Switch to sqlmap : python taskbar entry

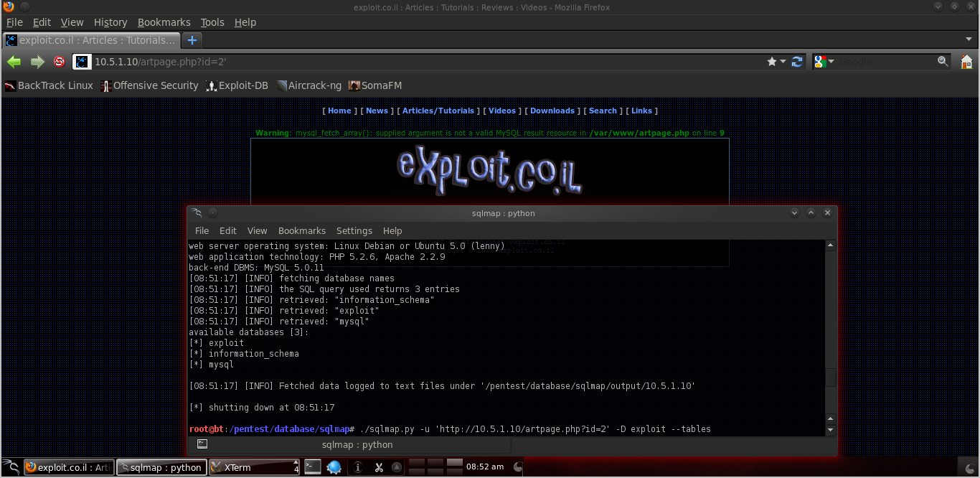(x=161, y=467)
